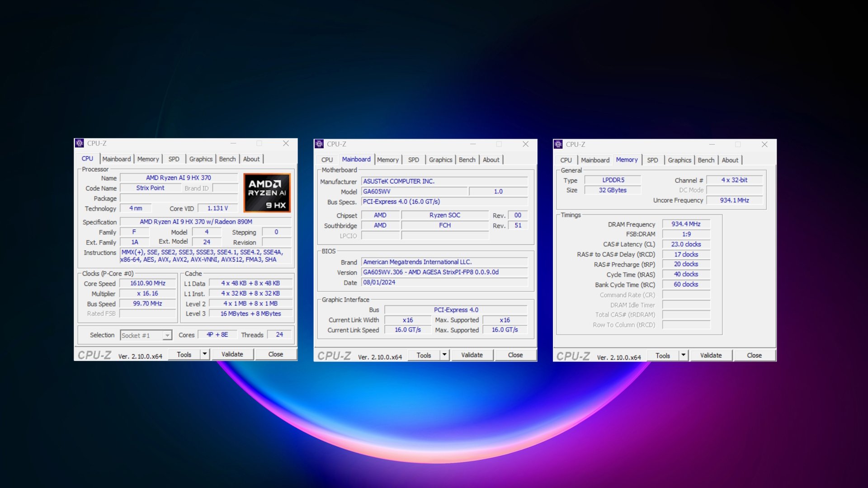Viewport: 868px width, 488px height.
Task: Click the Manufacturer field ASUSTeK COMPUTER INC.
Action: (444, 181)
